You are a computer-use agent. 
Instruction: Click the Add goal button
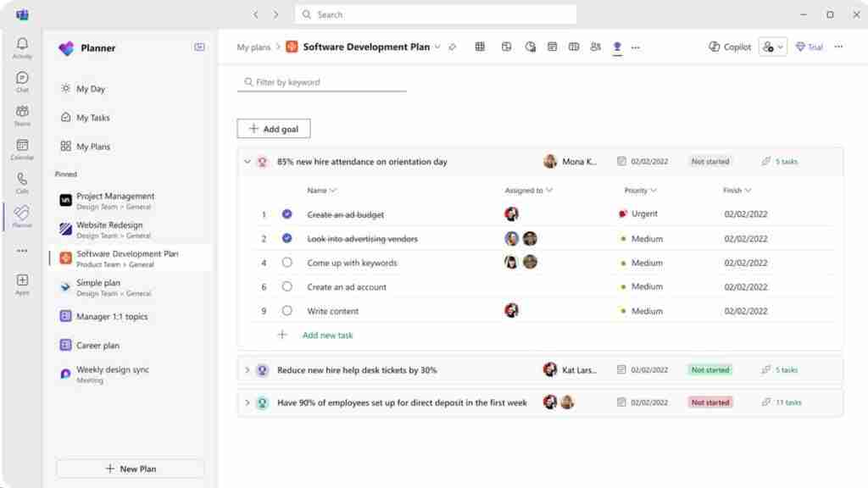tap(274, 129)
